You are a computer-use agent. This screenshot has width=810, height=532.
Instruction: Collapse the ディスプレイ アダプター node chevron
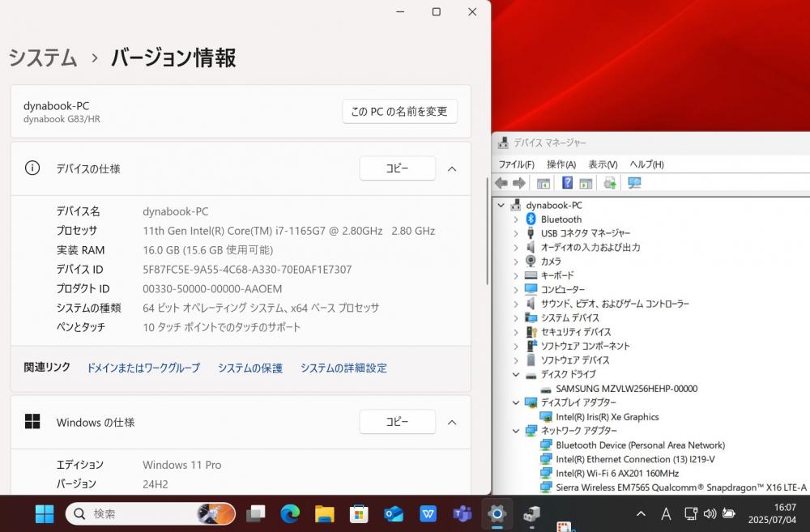pos(515,402)
